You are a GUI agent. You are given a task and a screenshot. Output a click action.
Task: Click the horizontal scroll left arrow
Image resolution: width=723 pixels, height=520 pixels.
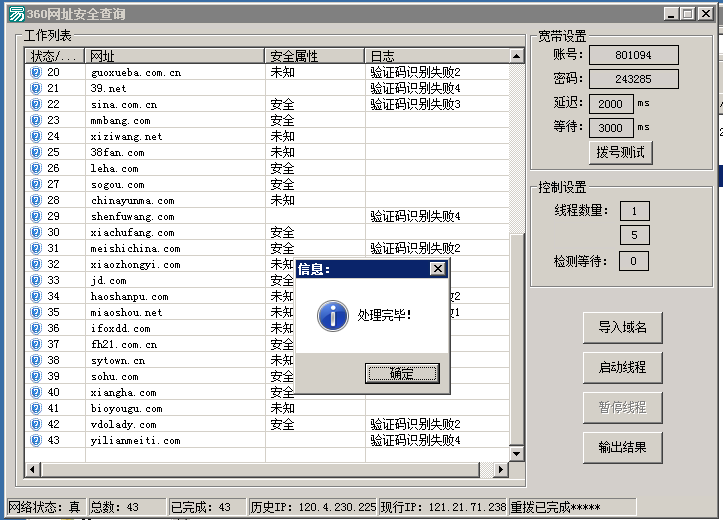32,470
